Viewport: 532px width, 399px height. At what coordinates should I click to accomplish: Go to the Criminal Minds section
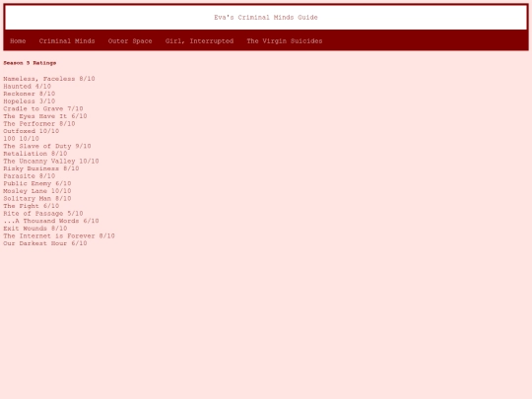67,41
